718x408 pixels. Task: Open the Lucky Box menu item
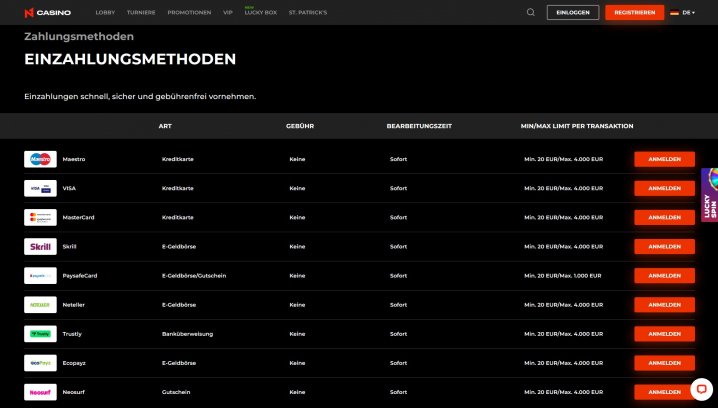point(261,12)
